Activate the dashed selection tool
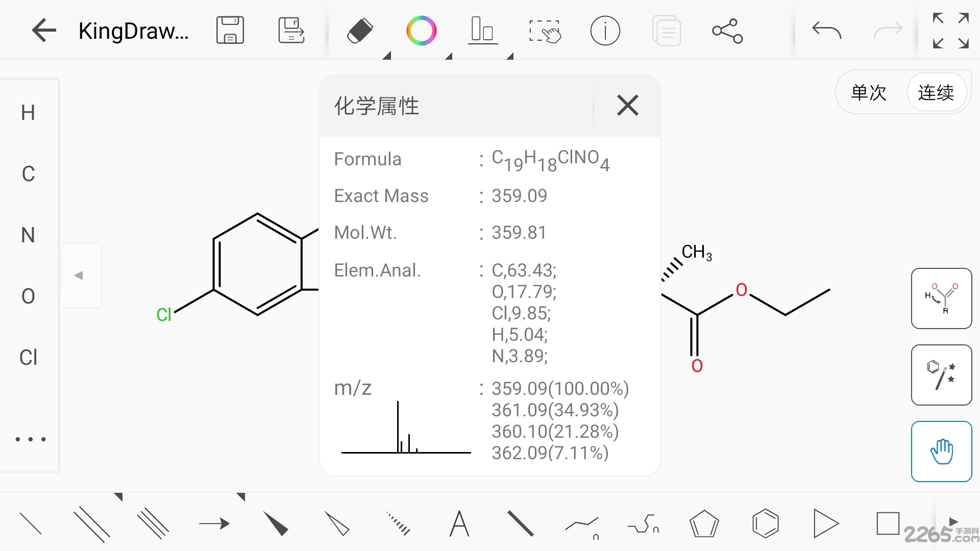This screenshot has width=980, height=551. (x=545, y=31)
